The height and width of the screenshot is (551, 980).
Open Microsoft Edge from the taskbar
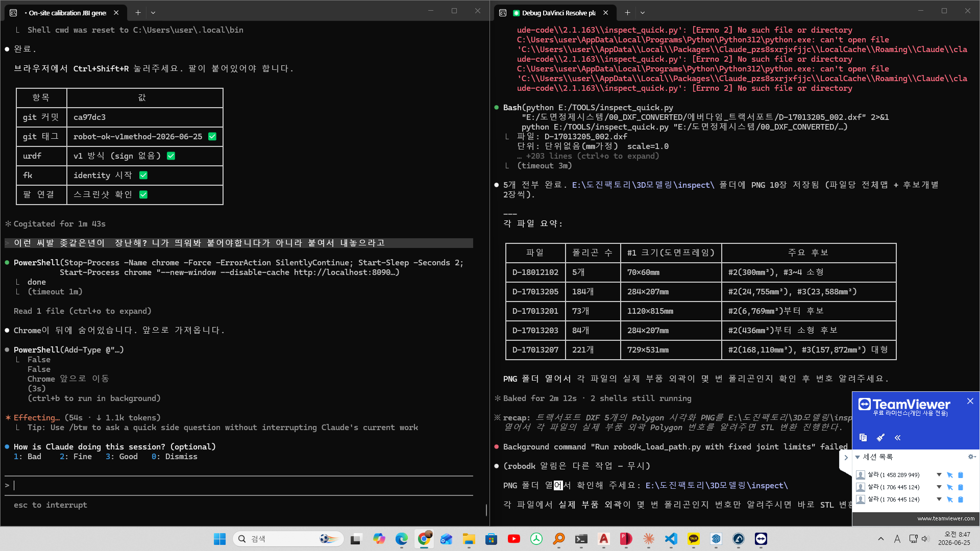[x=401, y=539]
